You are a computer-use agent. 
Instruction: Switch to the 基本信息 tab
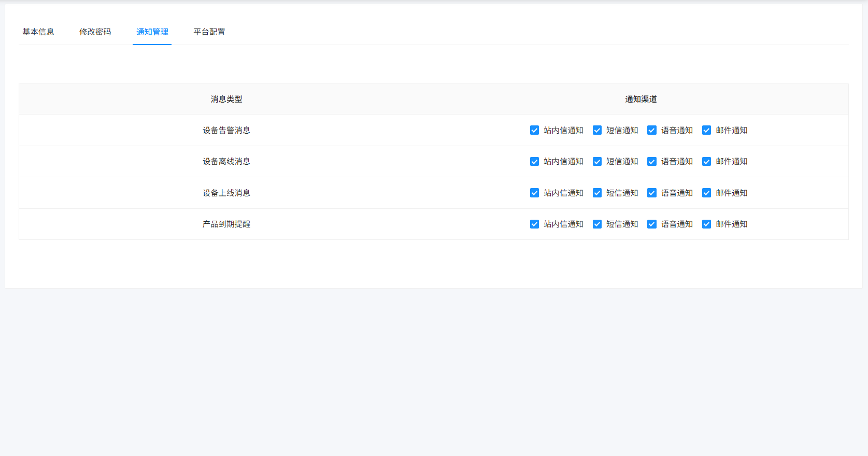pyautogui.click(x=38, y=32)
